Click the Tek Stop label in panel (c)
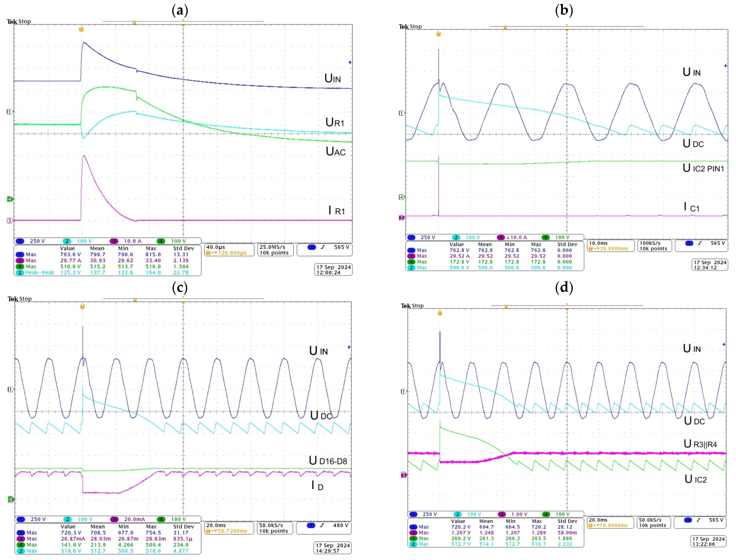The width and height of the screenshot is (736, 560). (x=20, y=299)
